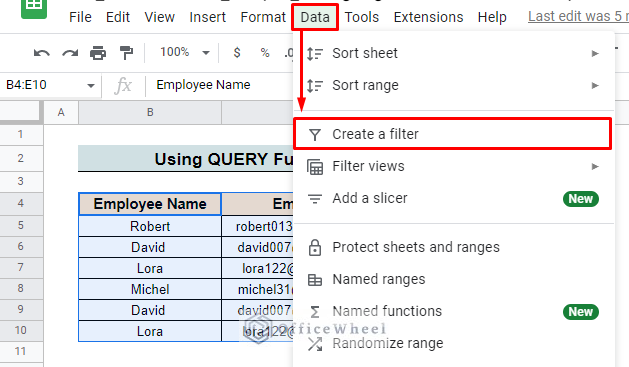Choose Sort range from Data menu
This screenshot has height=367, width=629.
pos(454,85)
